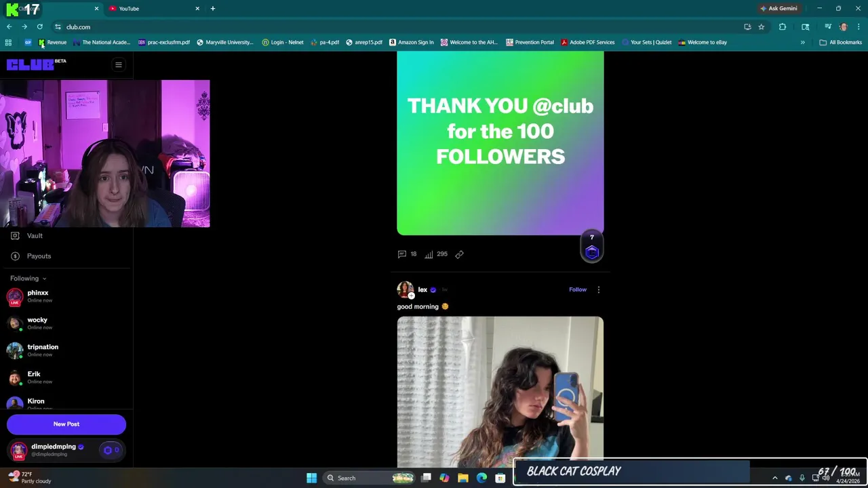Open the prac-exclusfrm.pdf bookmark

click(x=163, y=43)
